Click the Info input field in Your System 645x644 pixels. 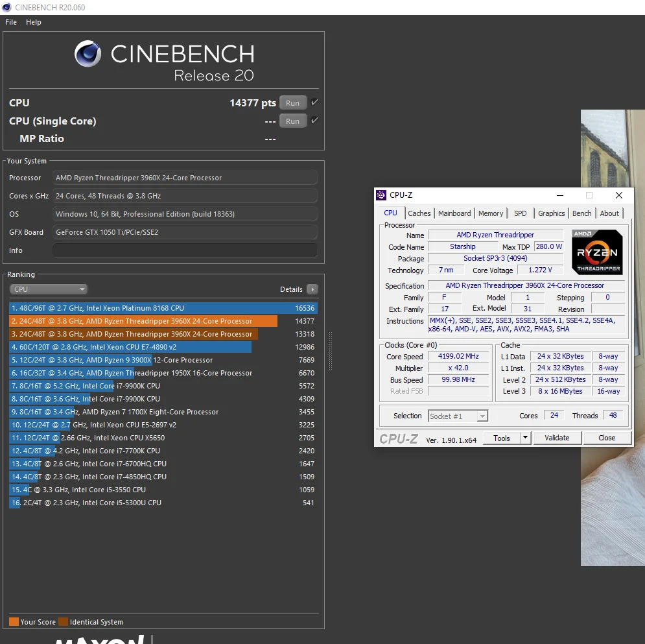pos(185,250)
